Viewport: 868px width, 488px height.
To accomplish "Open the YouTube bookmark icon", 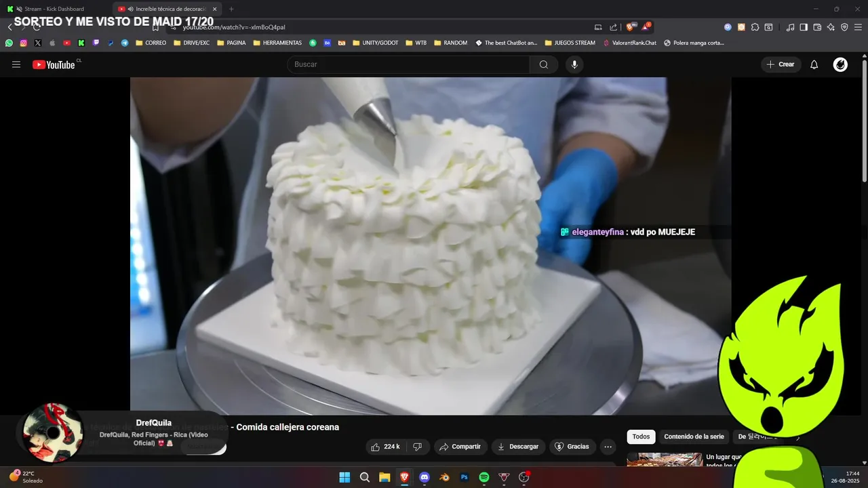I will tap(66, 43).
